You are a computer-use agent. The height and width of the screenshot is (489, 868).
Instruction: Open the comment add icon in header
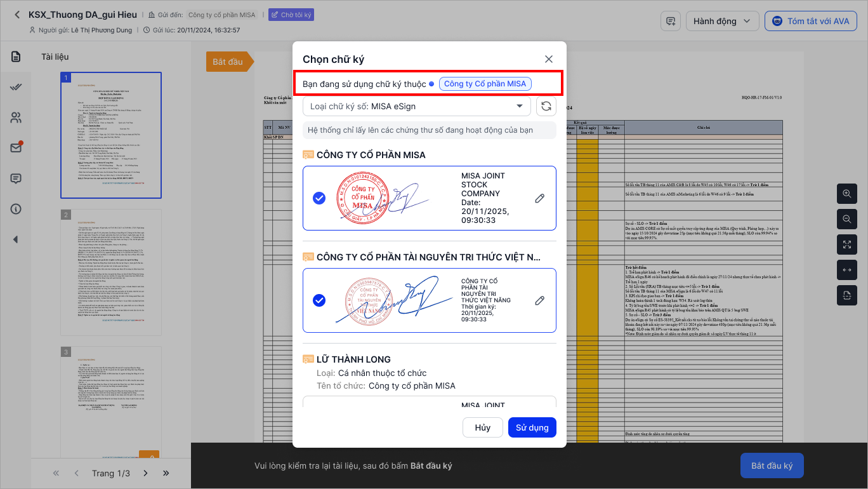click(x=670, y=21)
